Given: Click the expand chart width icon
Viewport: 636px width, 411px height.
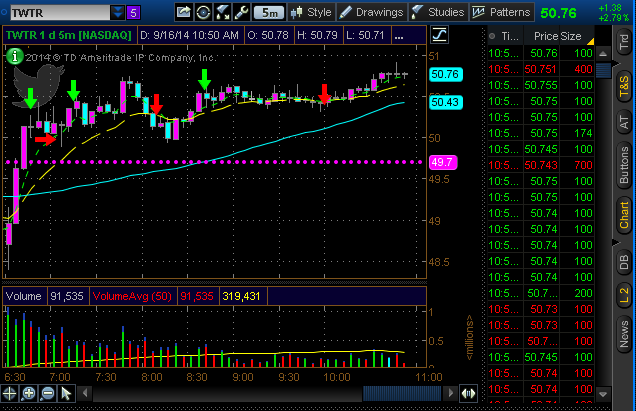Looking at the screenshot, I should click(468, 394).
